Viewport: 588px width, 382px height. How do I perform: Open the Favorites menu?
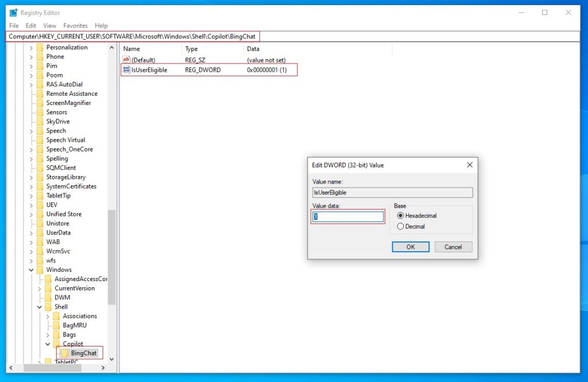(x=75, y=25)
